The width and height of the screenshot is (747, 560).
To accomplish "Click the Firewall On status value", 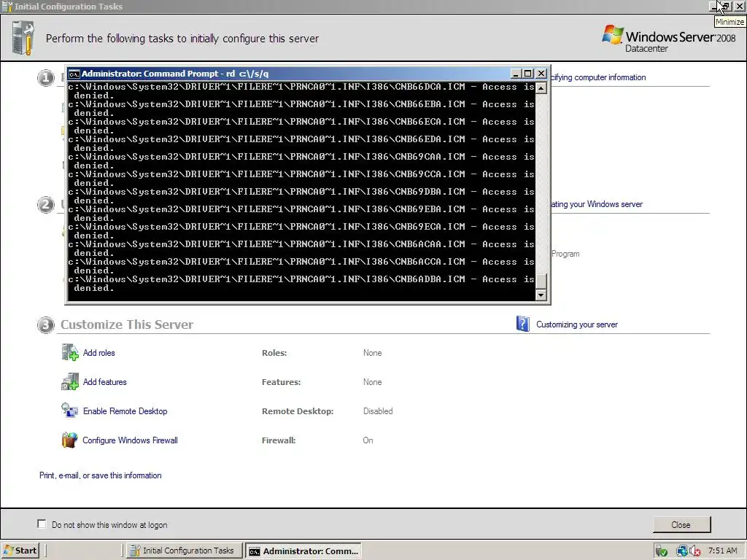I will pyautogui.click(x=368, y=440).
